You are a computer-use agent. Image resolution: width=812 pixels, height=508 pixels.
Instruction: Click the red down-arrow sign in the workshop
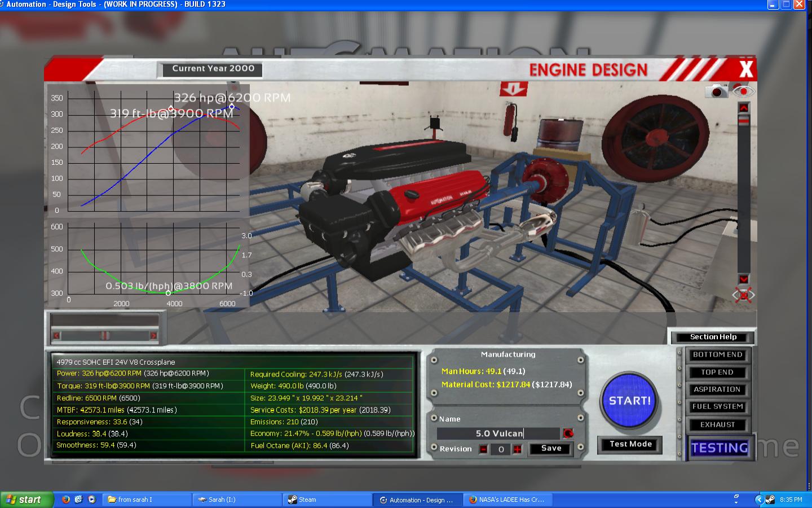514,89
